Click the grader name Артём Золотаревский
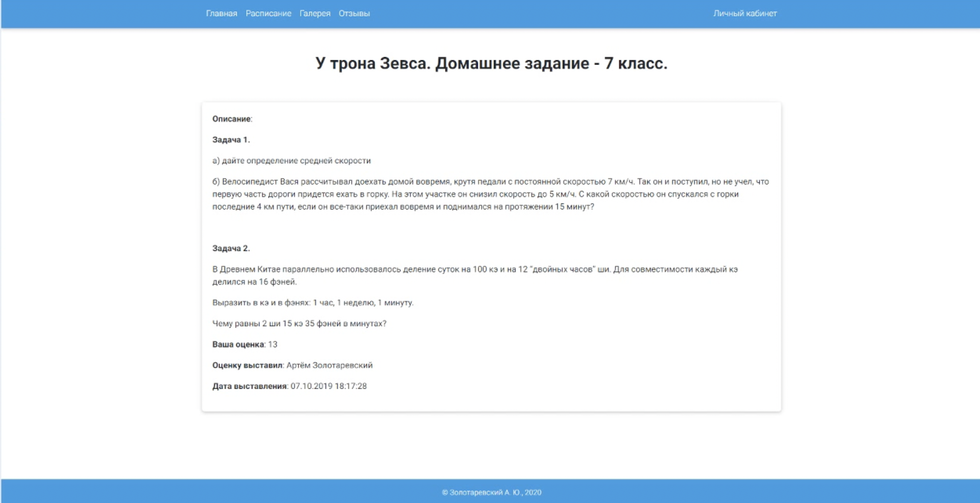980x503 pixels. point(329,365)
